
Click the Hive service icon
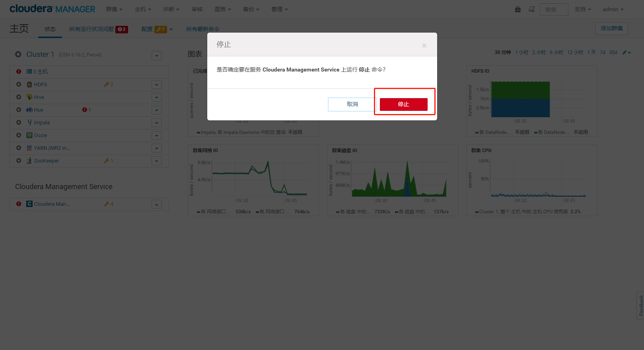click(x=29, y=97)
